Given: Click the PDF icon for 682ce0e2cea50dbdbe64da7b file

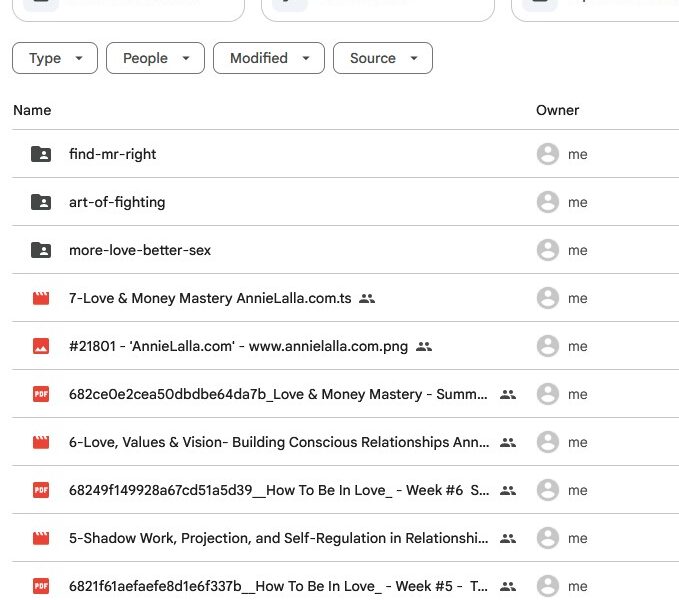Looking at the screenshot, I should [x=41, y=394].
